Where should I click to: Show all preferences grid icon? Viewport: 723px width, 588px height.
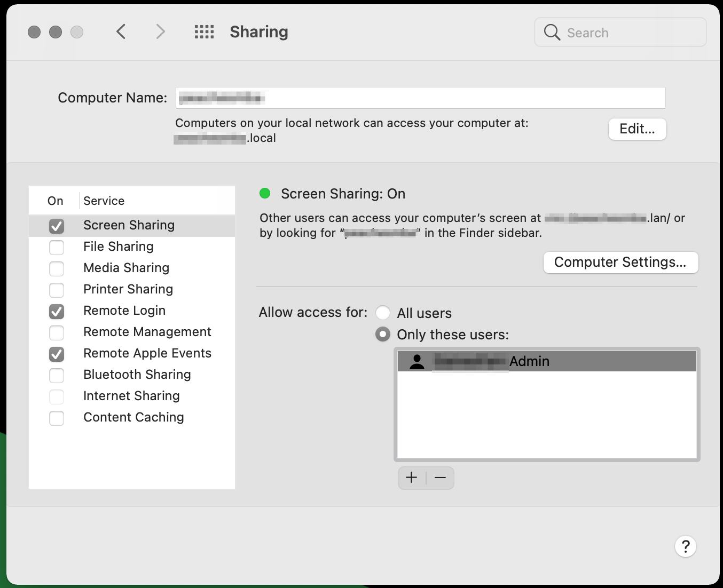[204, 32]
